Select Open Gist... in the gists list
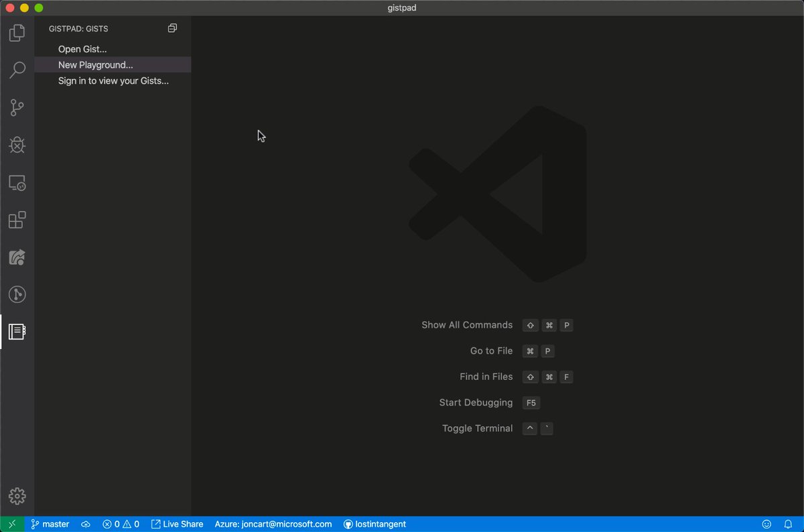 coord(113,49)
